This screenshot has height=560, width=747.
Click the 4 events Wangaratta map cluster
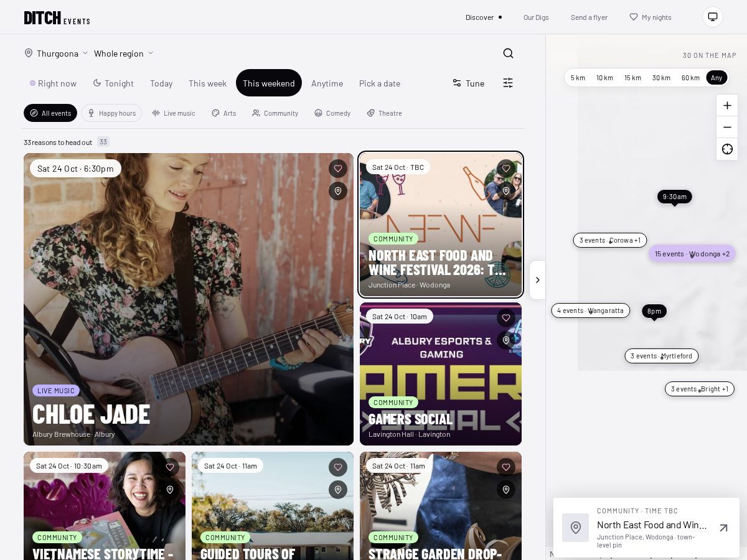tap(591, 310)
